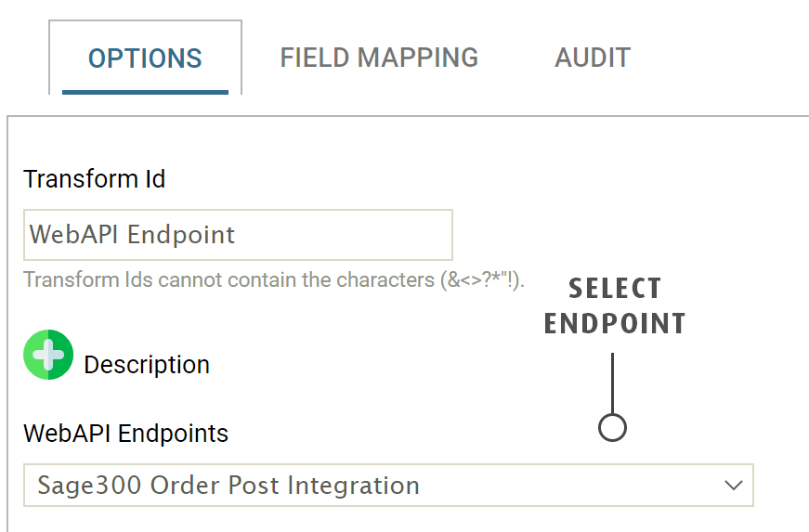This screenshot has width=809, height=532.
Task: Click the word ENDPOINT in the callout
Action: click(615, 323)
